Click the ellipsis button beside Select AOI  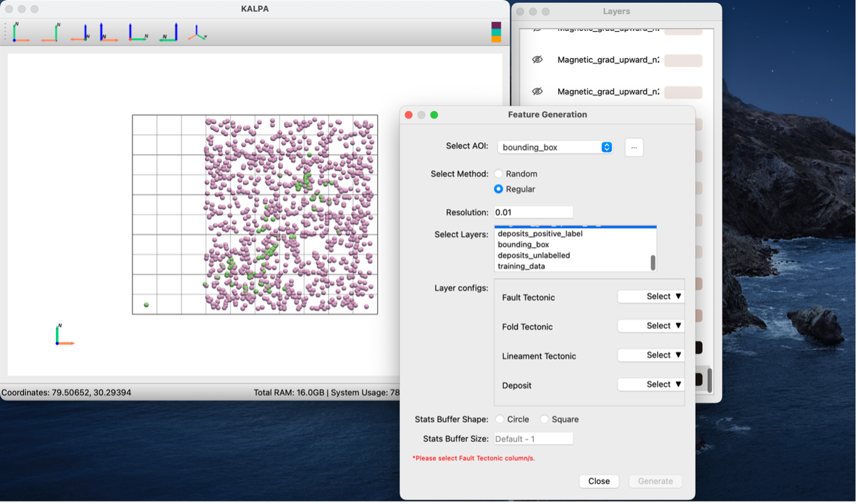(634, 147)
